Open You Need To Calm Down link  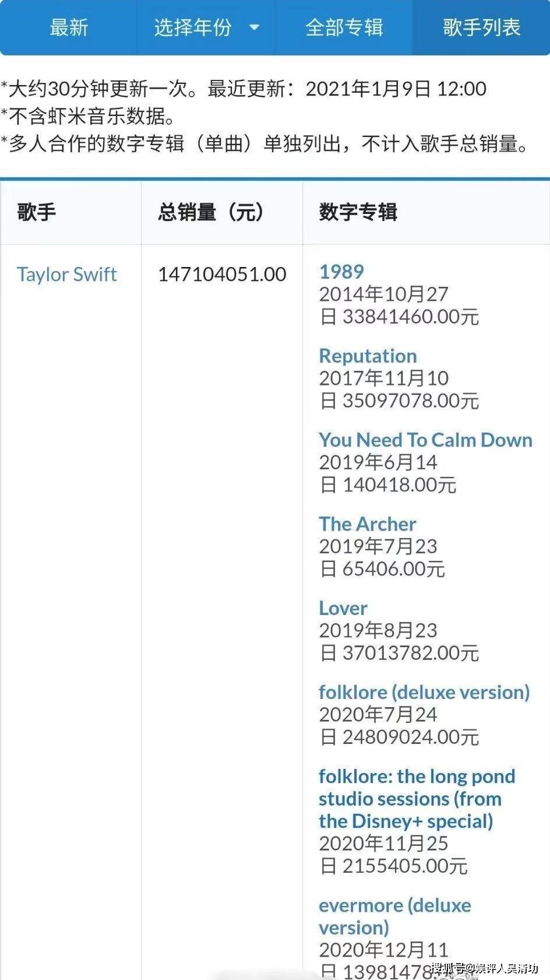(x=425, y=440)
